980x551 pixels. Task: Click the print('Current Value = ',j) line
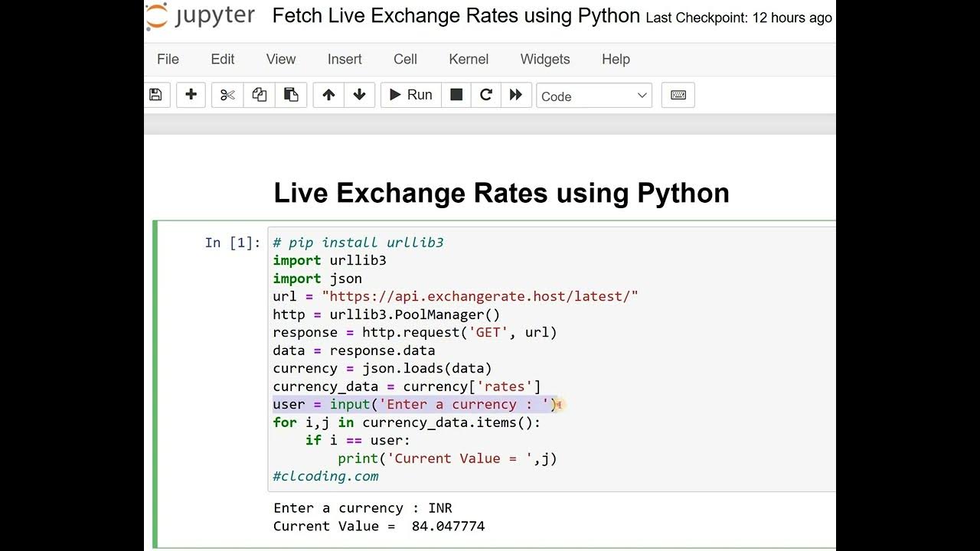(x=447, y=458)
